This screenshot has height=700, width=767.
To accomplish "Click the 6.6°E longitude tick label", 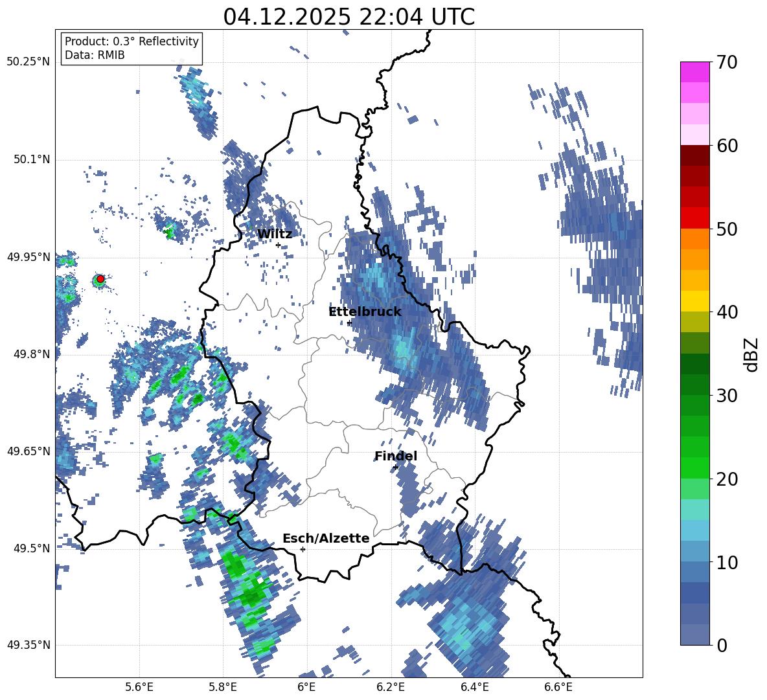I will [558, 687].
